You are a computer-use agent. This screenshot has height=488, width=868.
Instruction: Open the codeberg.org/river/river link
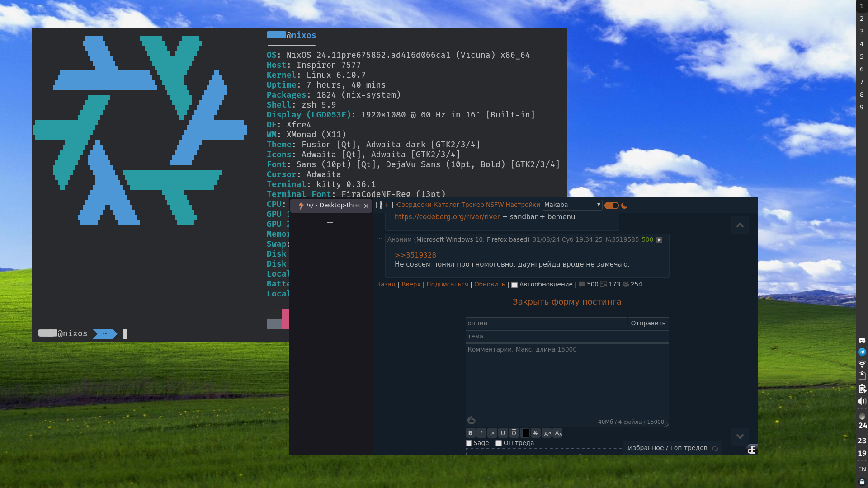point(447,217)
